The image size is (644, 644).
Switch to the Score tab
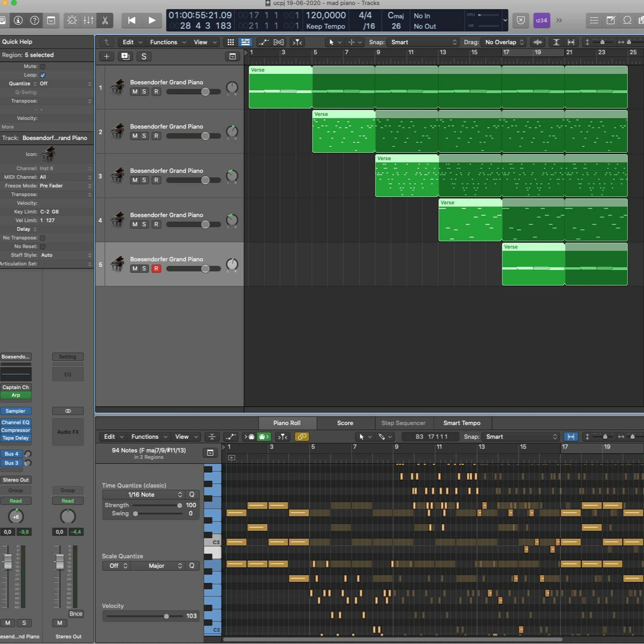(x=345, y=423)
